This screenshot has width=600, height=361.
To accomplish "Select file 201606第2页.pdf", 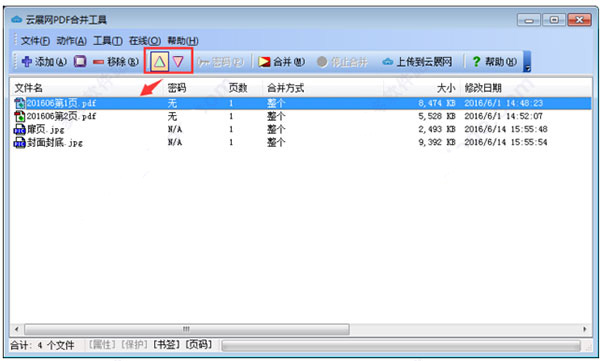I will click(61, 116).
